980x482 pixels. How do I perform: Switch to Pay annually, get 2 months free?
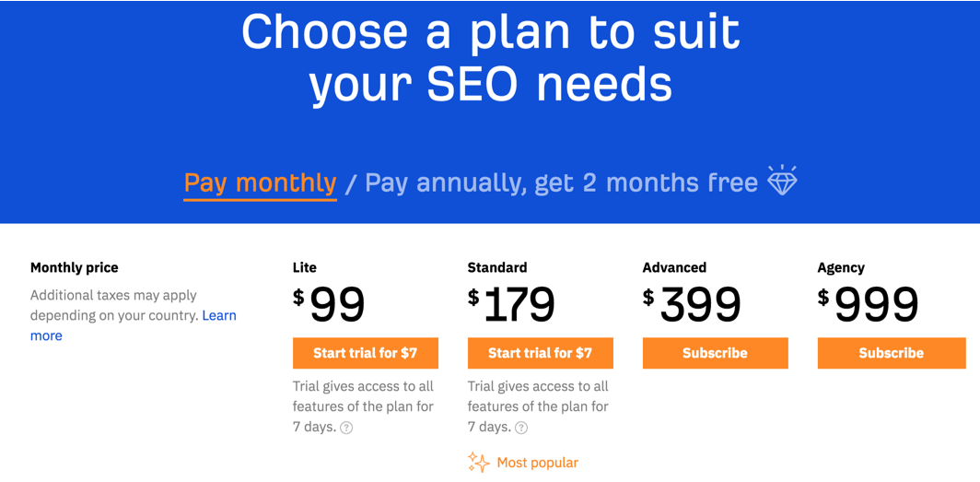[561, 182]
